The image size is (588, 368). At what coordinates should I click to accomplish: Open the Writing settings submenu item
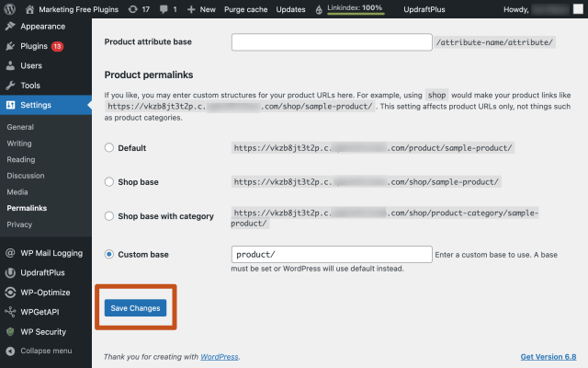(x=19, y=144)
